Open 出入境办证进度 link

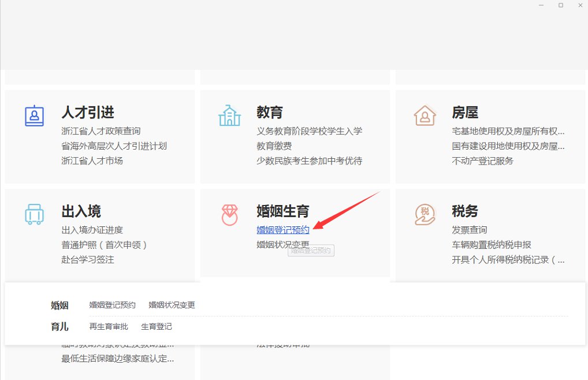pos(92,230)
